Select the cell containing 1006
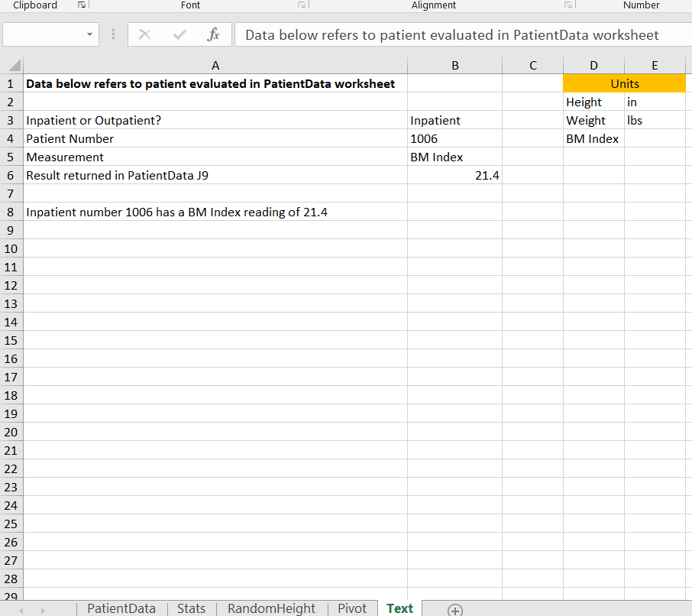Viewport: 692px width, 616px height. (455, 138)
